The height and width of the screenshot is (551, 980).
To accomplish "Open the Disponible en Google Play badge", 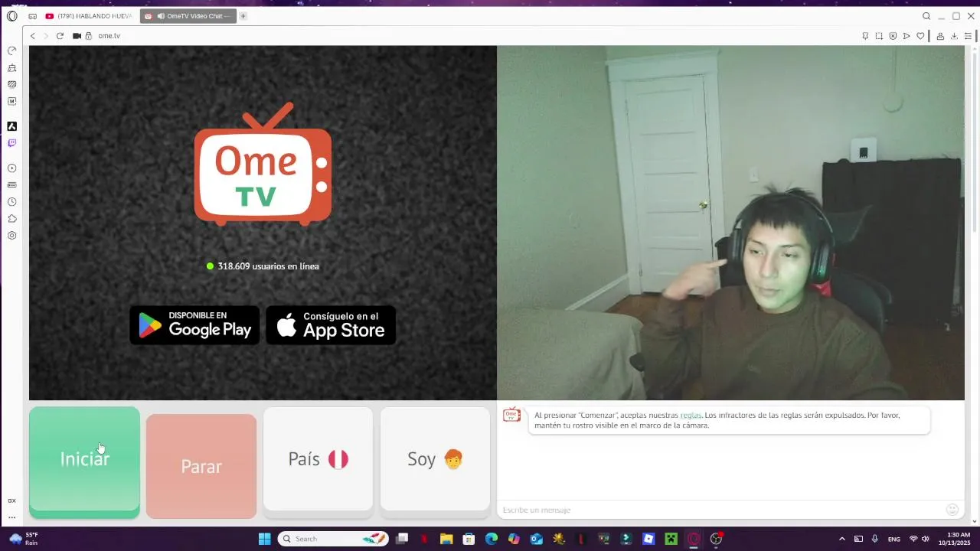I will pos(194,325).
